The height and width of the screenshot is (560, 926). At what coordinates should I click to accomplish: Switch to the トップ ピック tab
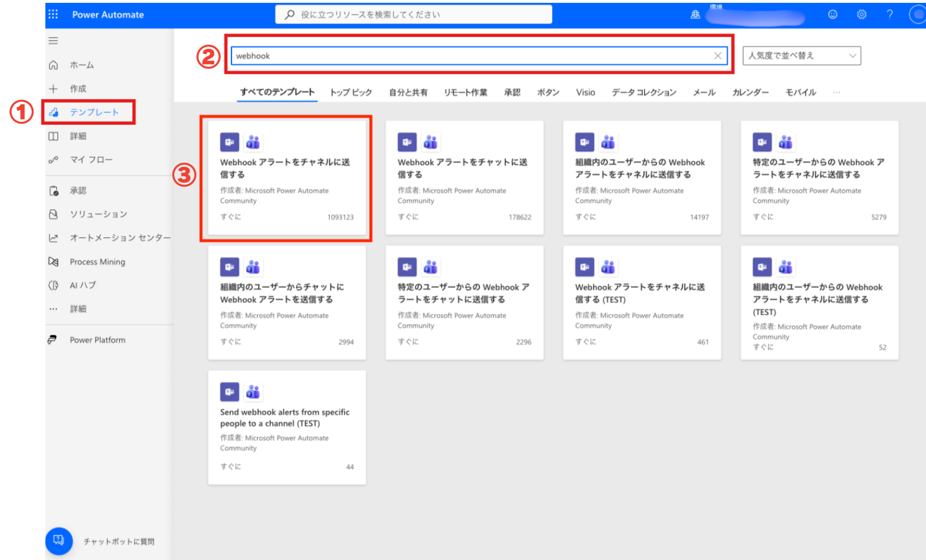pos(351,92)
